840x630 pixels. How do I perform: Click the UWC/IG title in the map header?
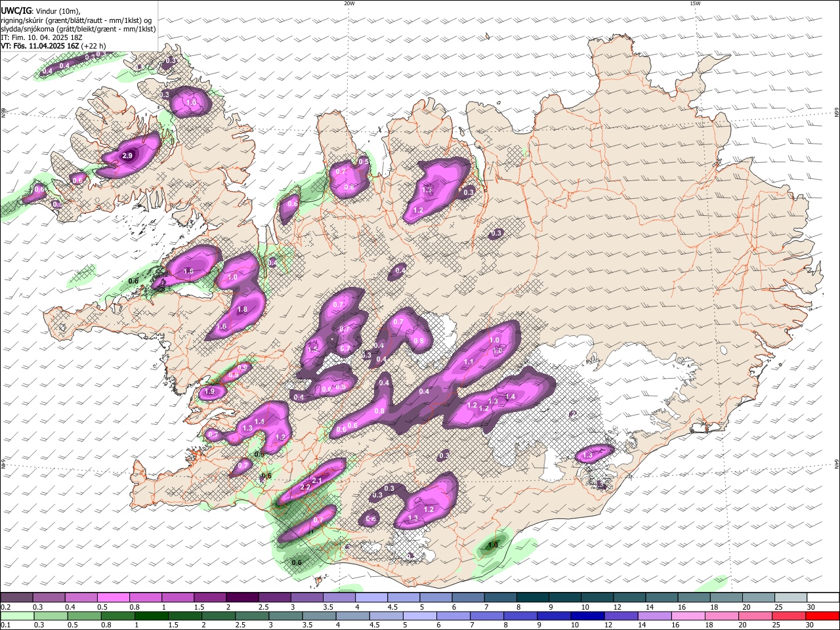[x=16, y=10]
